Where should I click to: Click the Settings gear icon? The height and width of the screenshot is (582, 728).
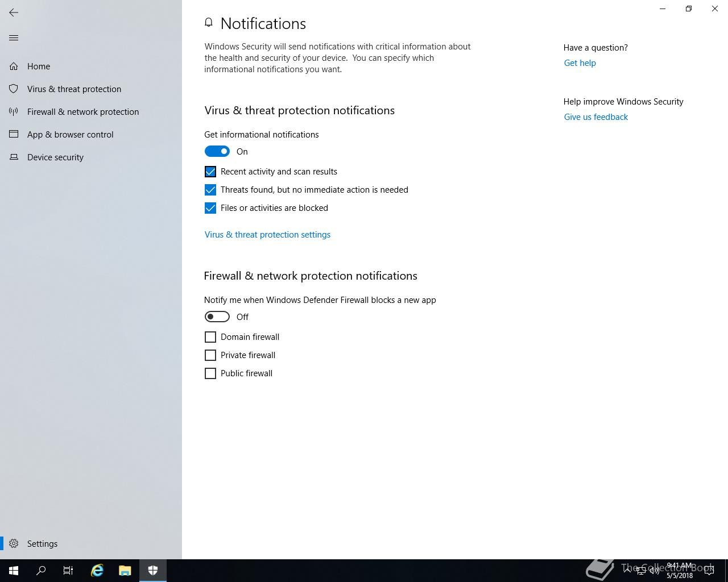pyautogui.click(x=14, y=544)
